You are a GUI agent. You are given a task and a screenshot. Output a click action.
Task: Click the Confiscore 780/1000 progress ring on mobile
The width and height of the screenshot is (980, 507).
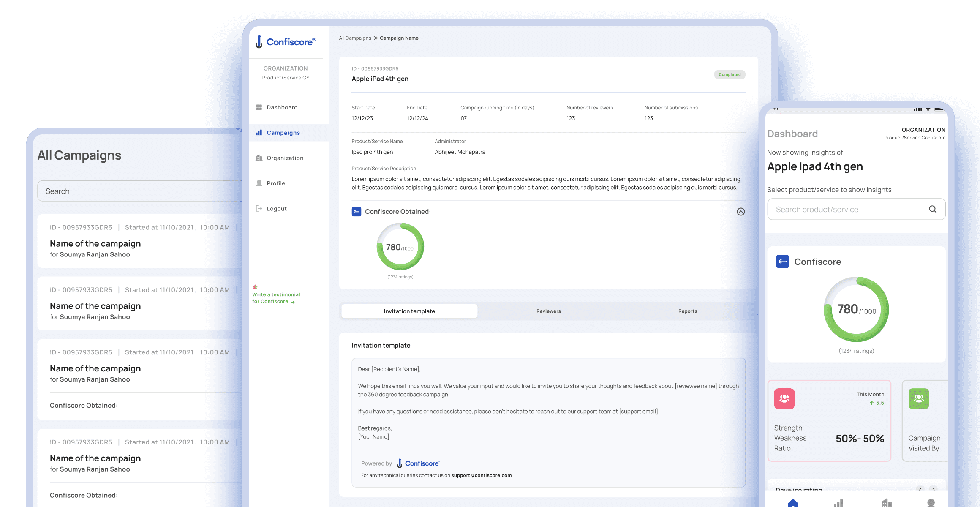pyautogui.click(x=856, y=310)
